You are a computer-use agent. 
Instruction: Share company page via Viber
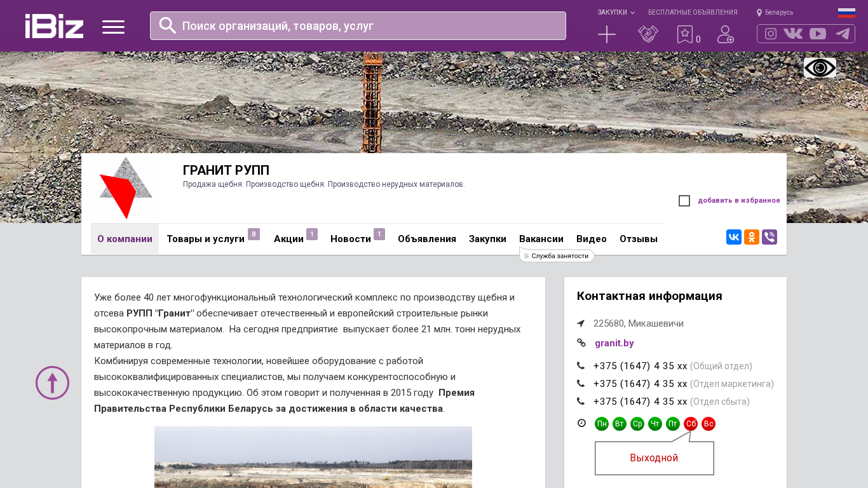click(x=770, y=237)
